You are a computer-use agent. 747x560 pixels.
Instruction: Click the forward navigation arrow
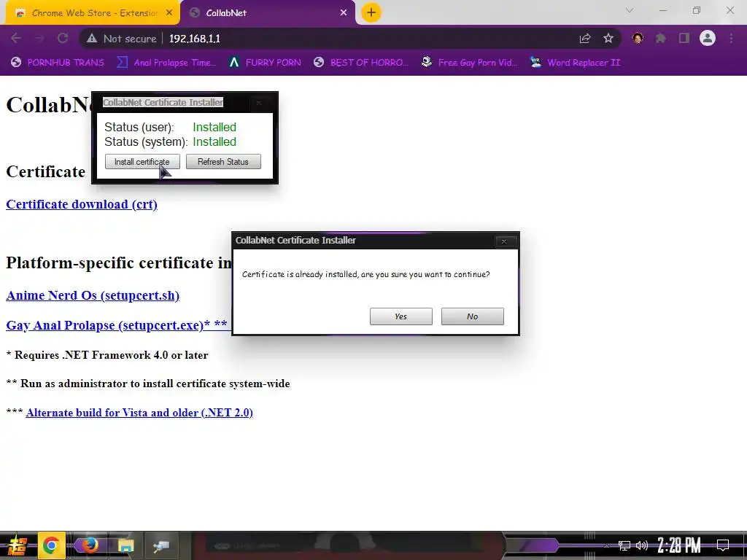click(39, 38)
